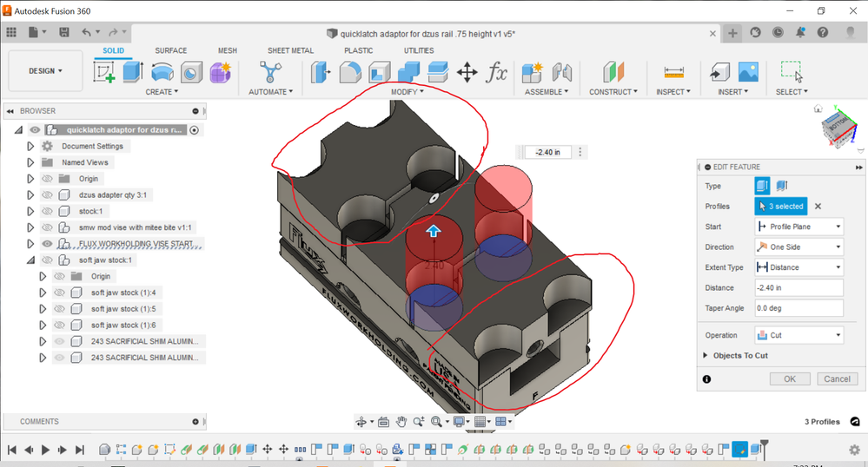Open the Start Profile Plane dropdown
The height and width of the screenshot is (467, 868).
click(x=798, y=227)
